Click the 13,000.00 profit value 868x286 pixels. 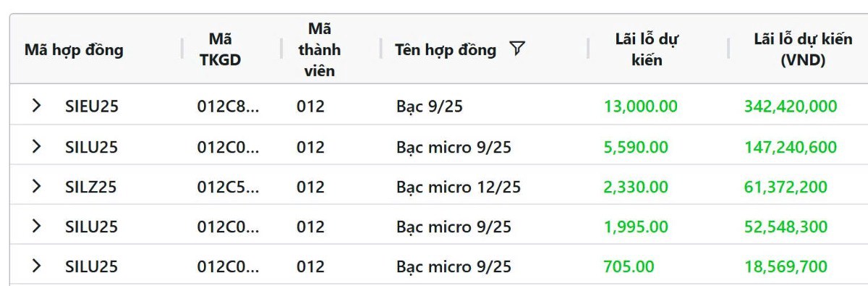click(641, 106)
